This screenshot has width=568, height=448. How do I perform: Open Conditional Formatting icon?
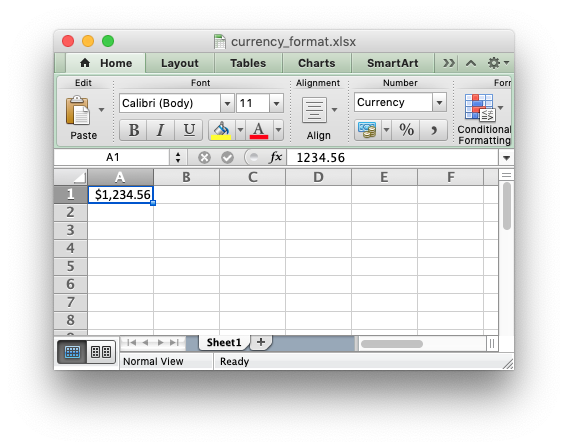[x=480, y=107]
